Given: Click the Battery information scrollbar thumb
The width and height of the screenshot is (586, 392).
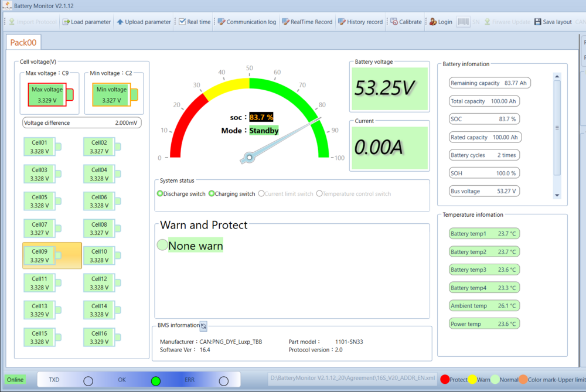Looking at the screenshot, I should click(x=557, y=127).
